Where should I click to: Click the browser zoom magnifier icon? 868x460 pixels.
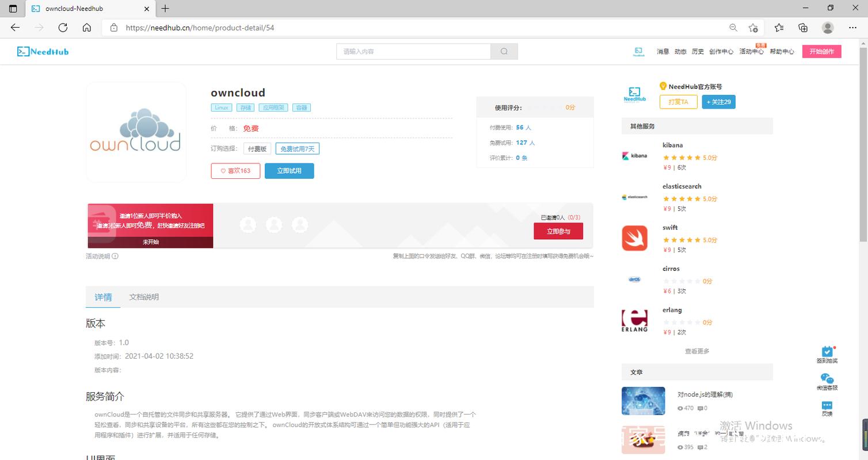click(733, 28)
